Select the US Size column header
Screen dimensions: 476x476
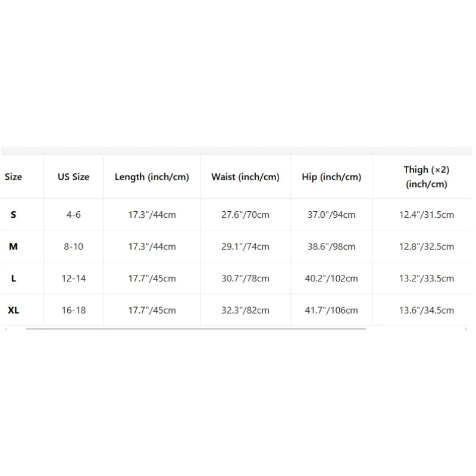point(73,177)
